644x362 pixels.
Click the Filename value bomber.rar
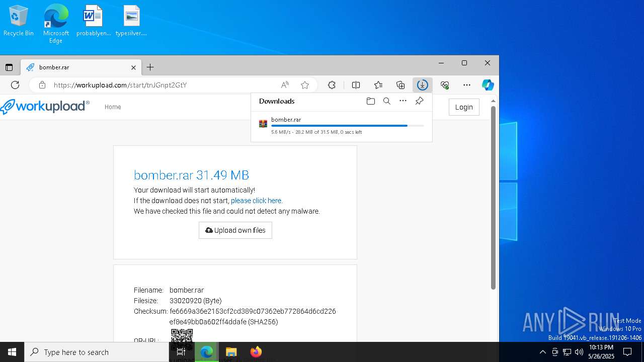[x=187, y=290]
